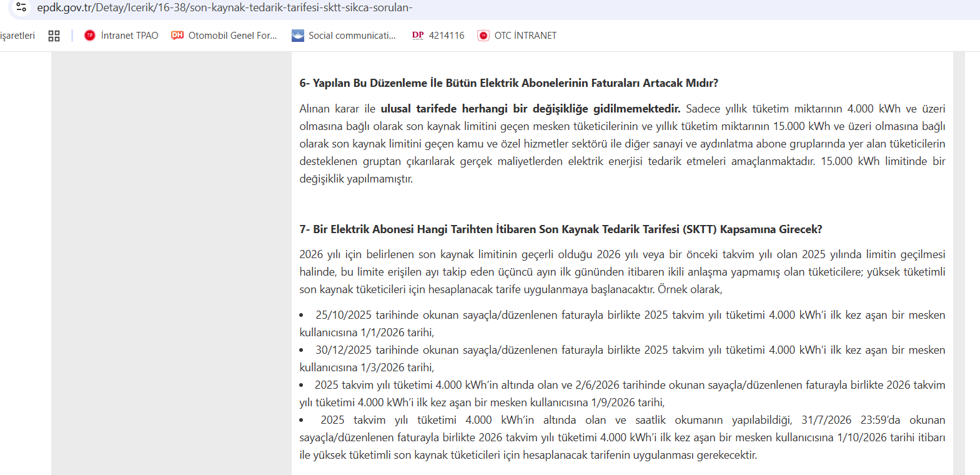Viewport: 980px width, 475px height.
Task: Click the OTC İNTRANET bookmark favicon
Action: pos(483,36)
